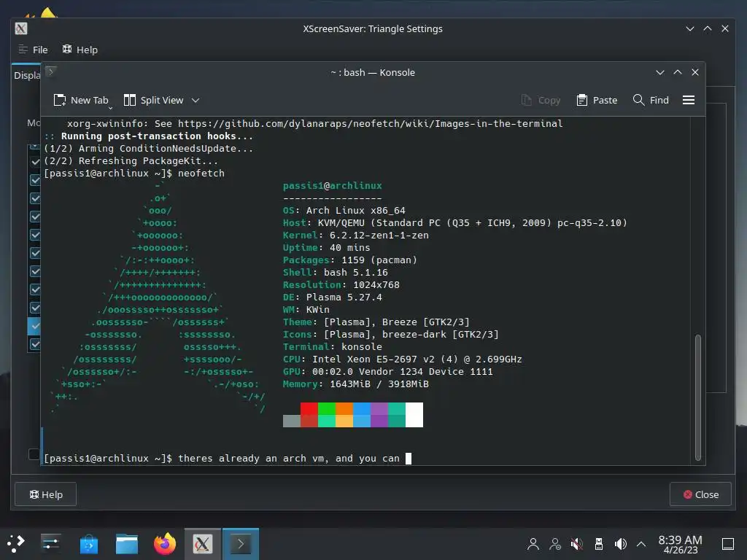Image resolution: width=747 pixels, height=560 pixels.
Task: Click the Split View toolbar button
Action: [153, 100]
